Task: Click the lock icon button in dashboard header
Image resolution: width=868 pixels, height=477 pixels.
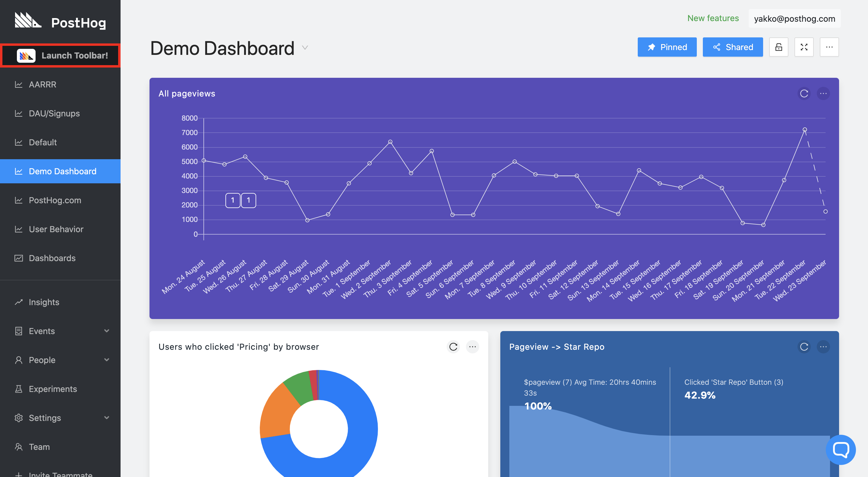Action: [x=778, y=47]
